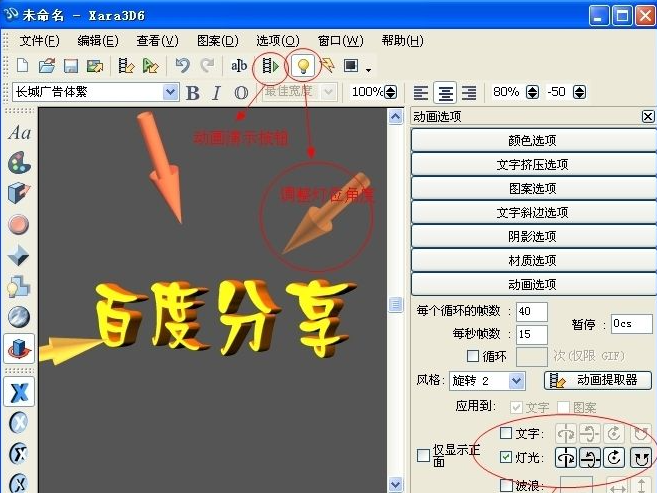Click the 每秒帧数 input field

(x=531, y=334)
